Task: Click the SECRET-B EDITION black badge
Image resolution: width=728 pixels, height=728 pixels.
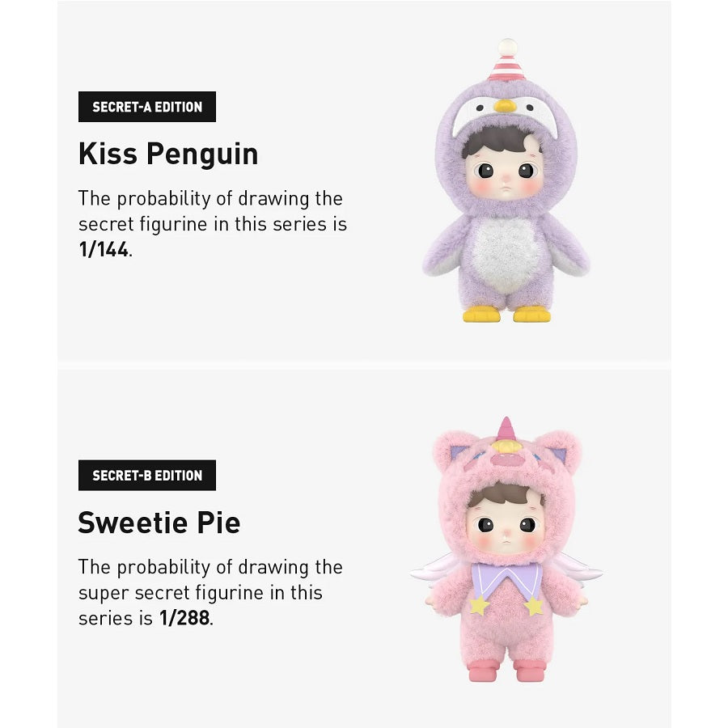Action: tap(146, 475)
